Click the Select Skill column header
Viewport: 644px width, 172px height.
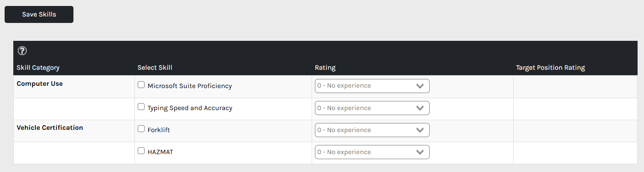pyautogui.click(x=155, y=68)
